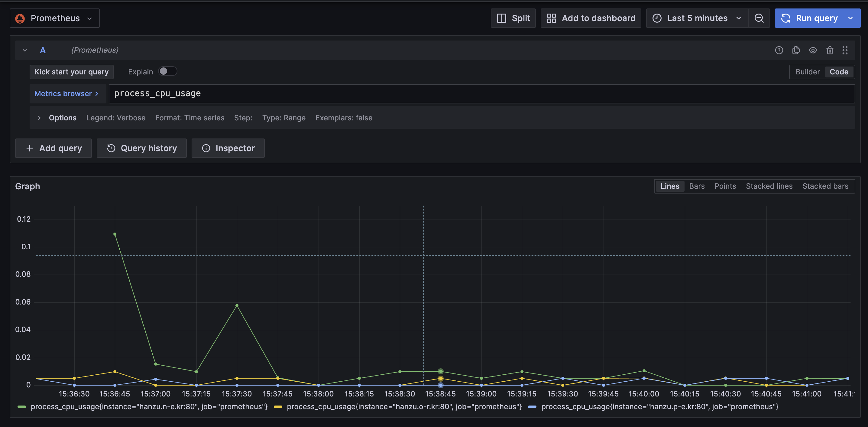
Task: Delete query A with the trash icon
Action: (830, 50)
